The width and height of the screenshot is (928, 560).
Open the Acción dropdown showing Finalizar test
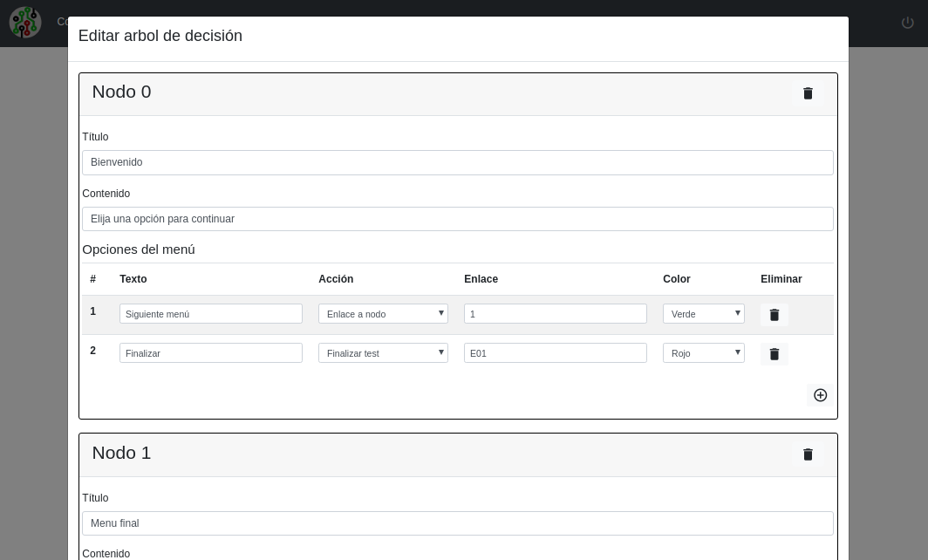pyautogui.click(x=383, y=352)
